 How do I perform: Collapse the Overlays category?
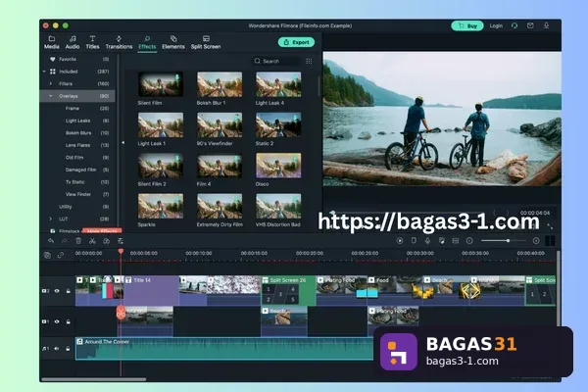[51, 96]
